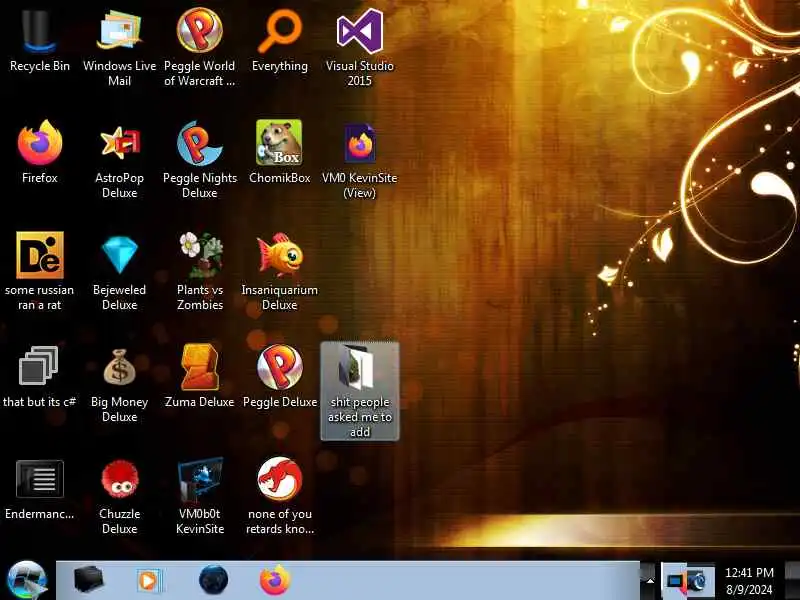Screen dimensions: 800x600
Task: Click the highlighted folder icon on the desktop
Action: tap(360, 391)
